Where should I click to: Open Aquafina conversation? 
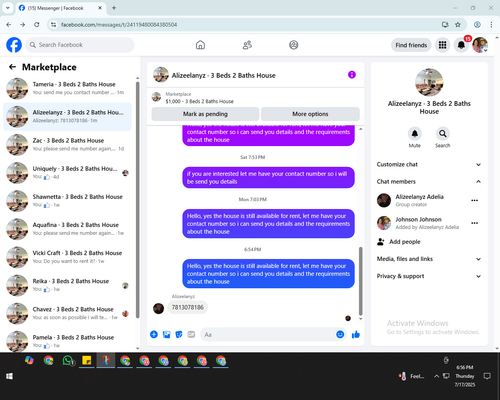coord(67,229)
